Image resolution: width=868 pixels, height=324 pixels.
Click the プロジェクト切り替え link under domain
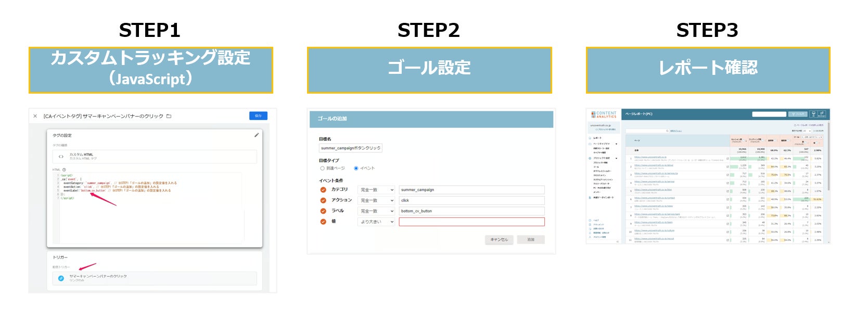point(606,129)
